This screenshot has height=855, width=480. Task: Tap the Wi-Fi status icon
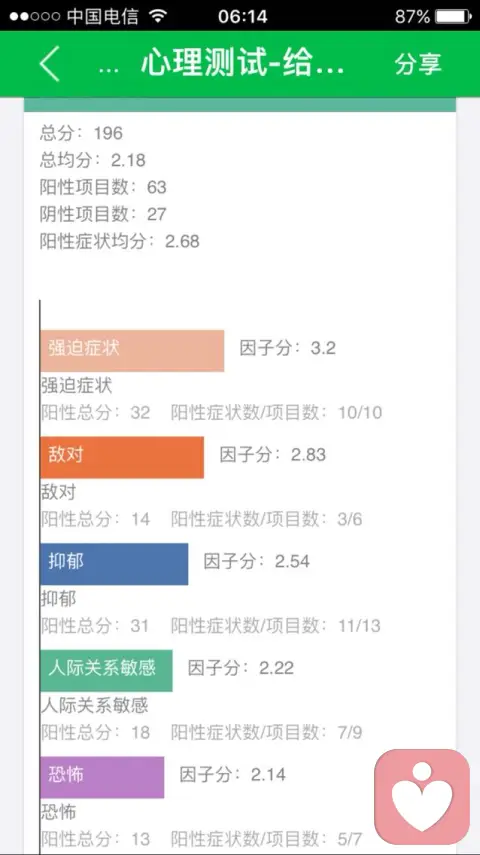[x=158, y=16]
